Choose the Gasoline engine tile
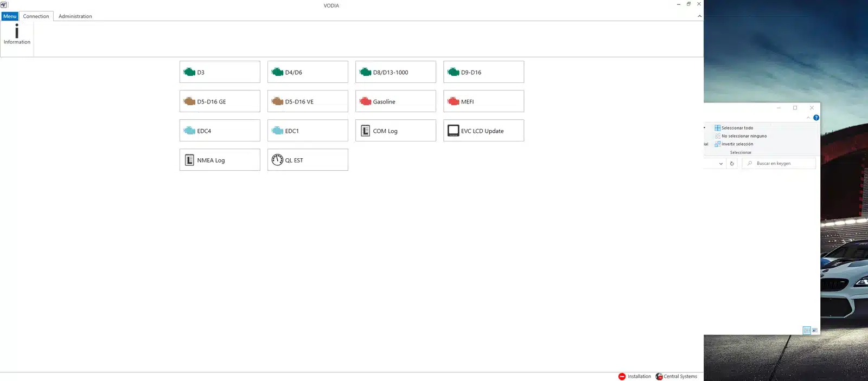Screen dimensions: 868x381 pyautogui.click(x=395, y=101)
